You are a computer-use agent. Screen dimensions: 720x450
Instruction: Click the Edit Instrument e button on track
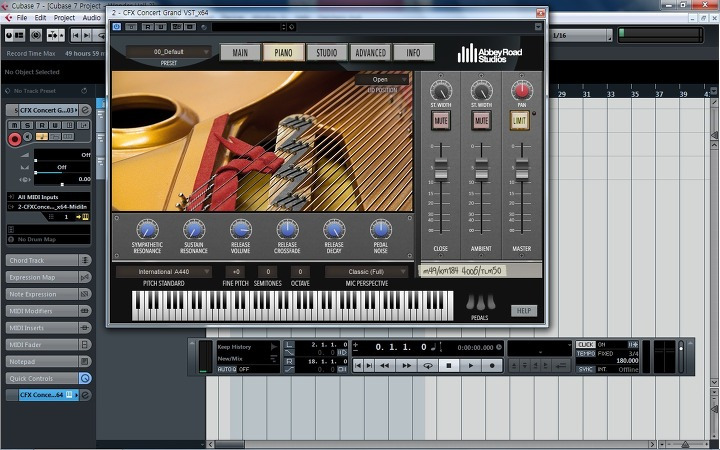[x=85, y=110]
